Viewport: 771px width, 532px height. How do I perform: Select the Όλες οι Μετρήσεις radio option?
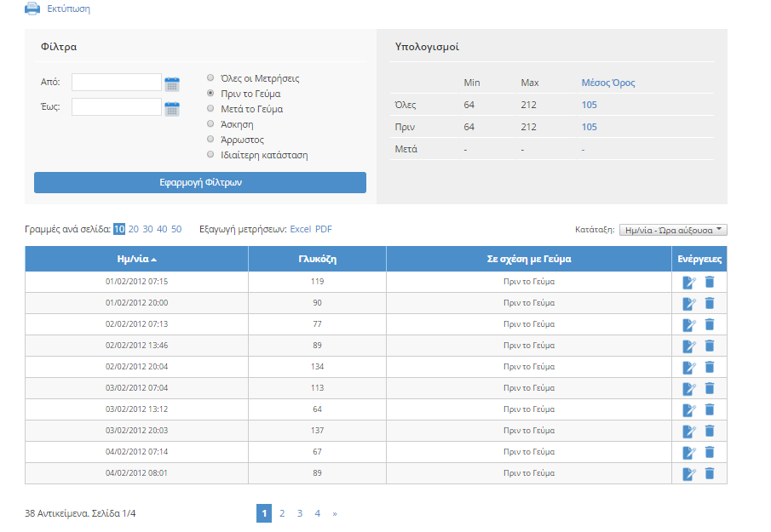tap(210, 78)
